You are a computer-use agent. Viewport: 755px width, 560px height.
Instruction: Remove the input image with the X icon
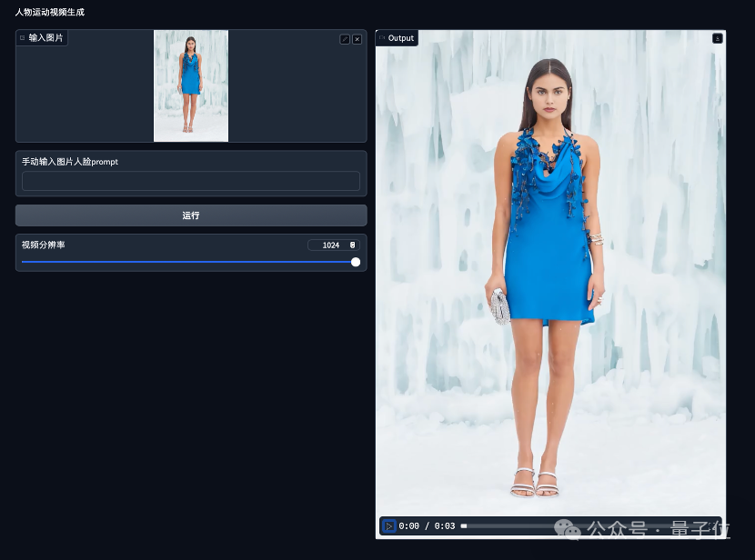357,39
